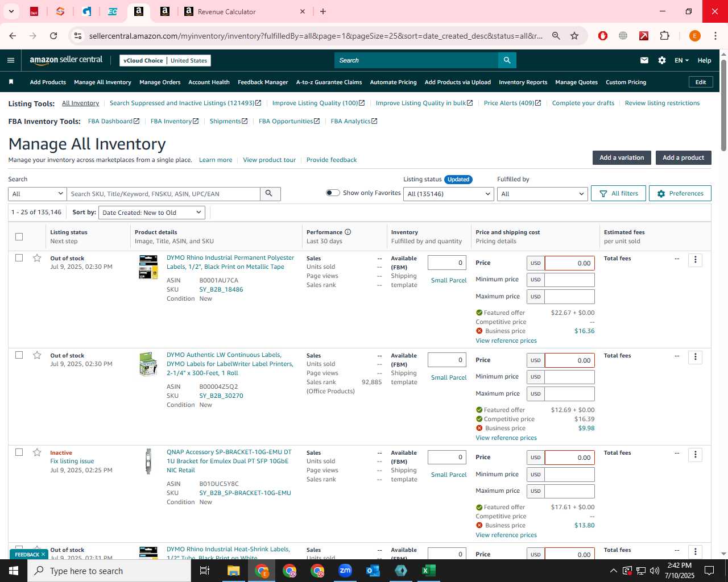Screen dimensions: 728x582
Task: Open File Explorer from the taskbar
Action: (x=234, y=571)
